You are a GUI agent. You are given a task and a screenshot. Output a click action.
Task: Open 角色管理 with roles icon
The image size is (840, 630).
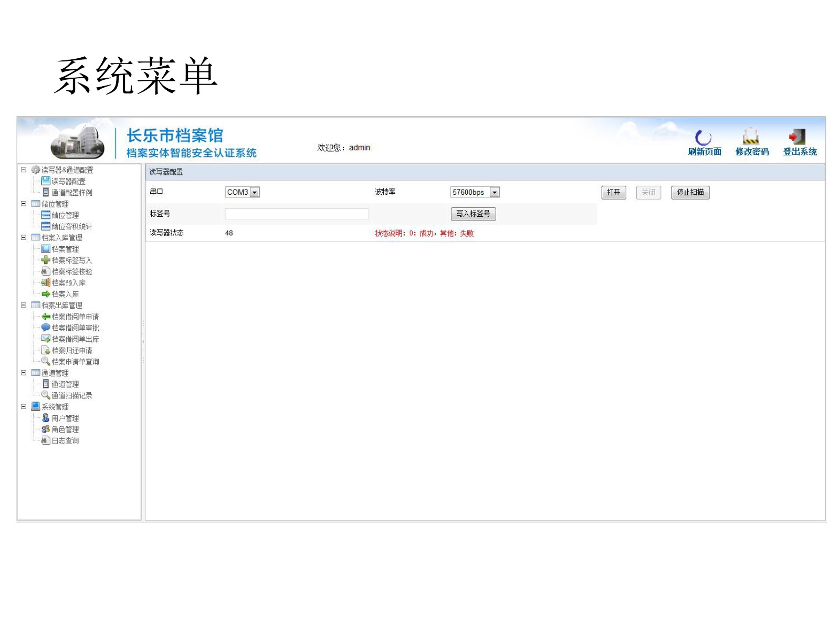click(65, 429)
